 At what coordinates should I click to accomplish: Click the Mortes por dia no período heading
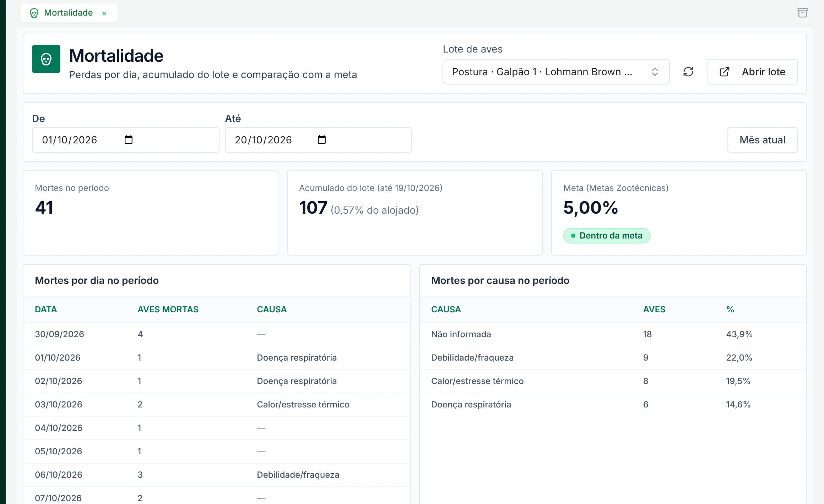click(97, 281)
